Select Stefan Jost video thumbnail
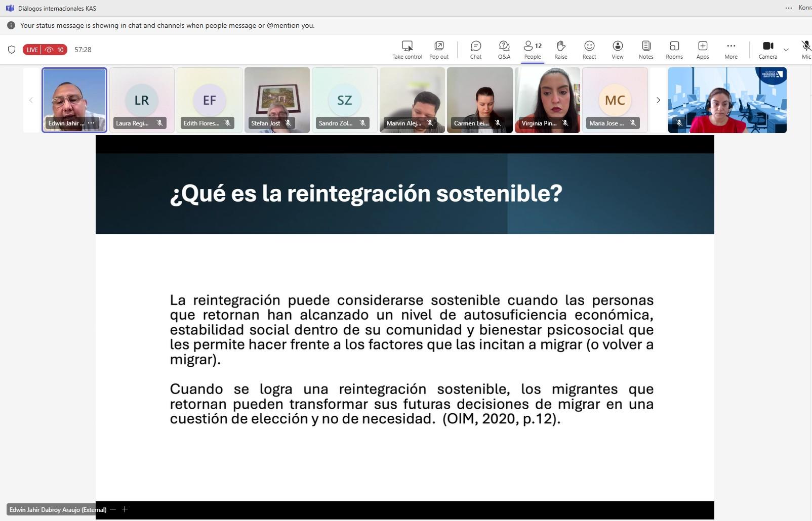Viewport: 812px width, 521px height. point(277,100)
